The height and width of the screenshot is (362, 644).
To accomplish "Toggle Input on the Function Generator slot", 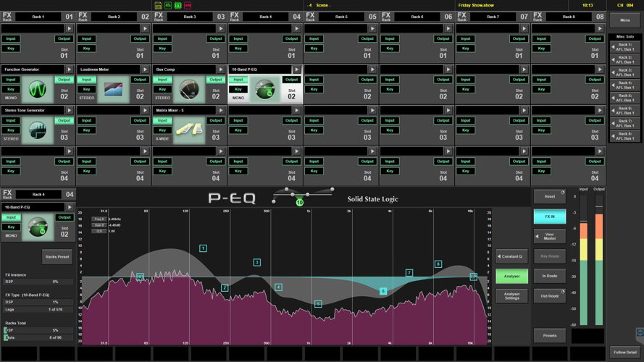I will [11, 80].
